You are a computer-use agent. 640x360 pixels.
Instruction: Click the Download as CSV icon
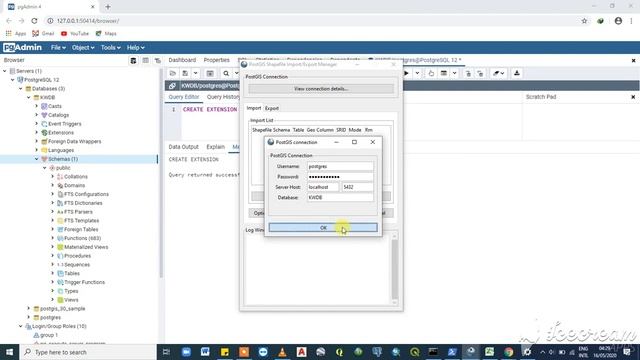[517, 73]
